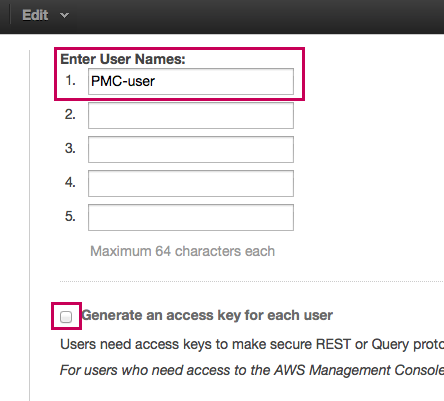This screenshot has height=401, width=444.
Task: Click the 'Enter User Names:' heading
Action: click(x=123, y=59)
